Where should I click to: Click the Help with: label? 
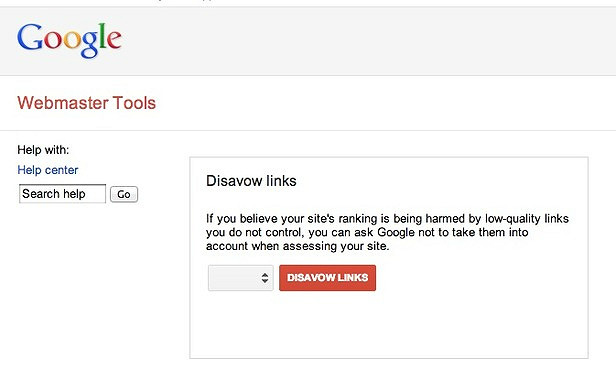(43, 150)
